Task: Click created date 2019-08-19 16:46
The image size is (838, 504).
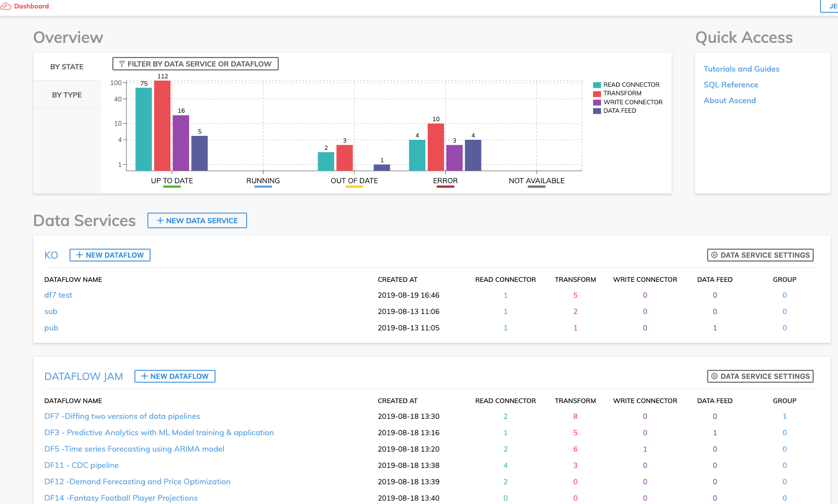Action: click(x=409, y=295)
